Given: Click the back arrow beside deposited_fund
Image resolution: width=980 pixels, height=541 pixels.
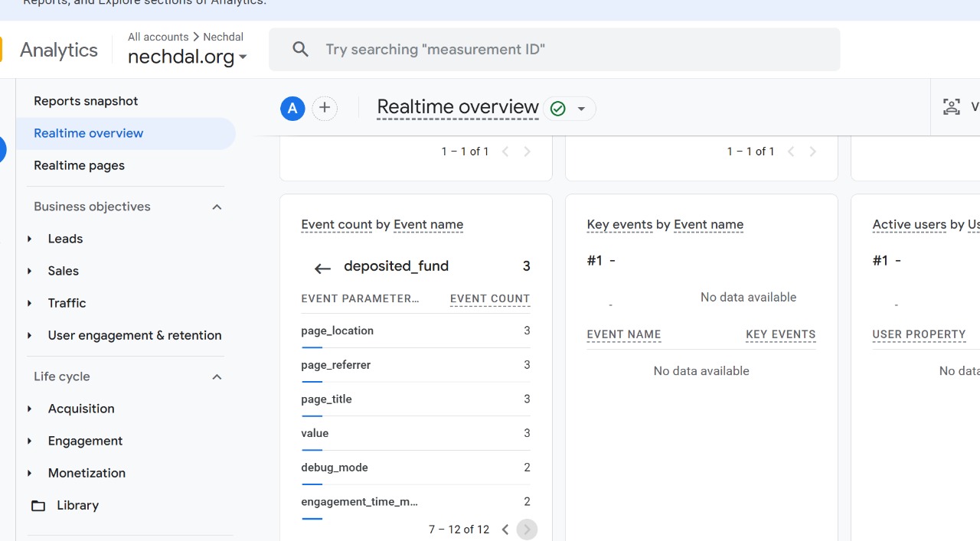Looking at the screenshot, I should (x=322, y=268).
